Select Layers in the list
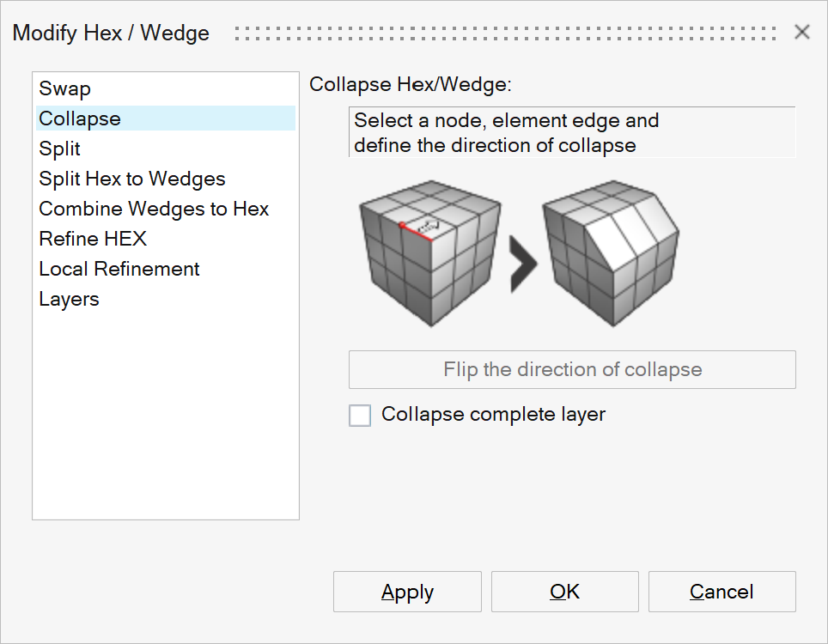 (69, 299)
